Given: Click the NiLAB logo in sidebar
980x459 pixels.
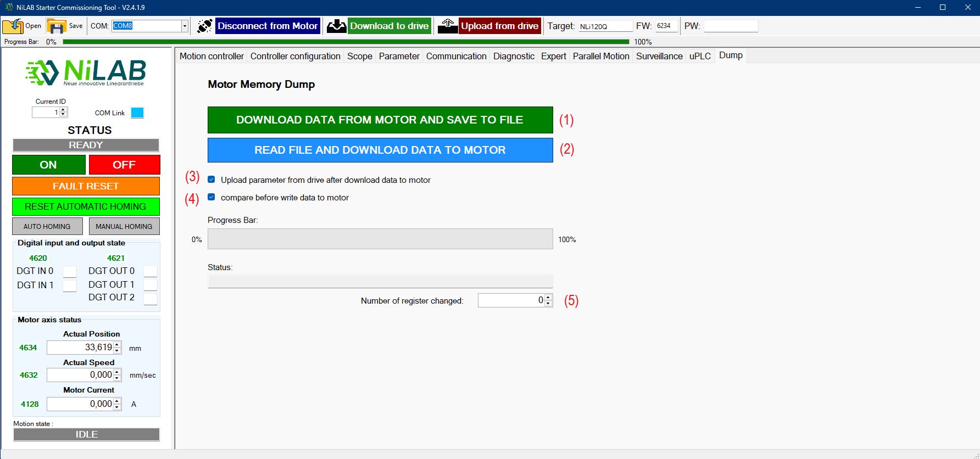Looking at the screenshot, I should (x=86, y=72).
